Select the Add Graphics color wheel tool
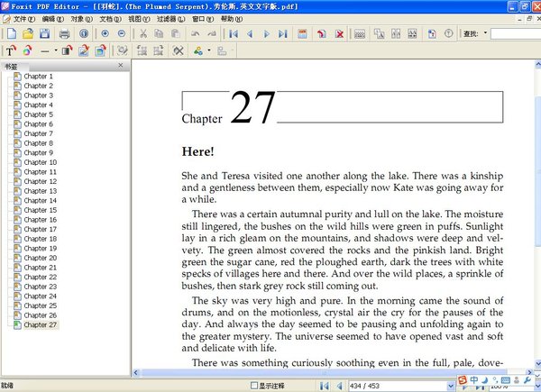Viewport: 541px width, 392px height. [x=27, y=50]
